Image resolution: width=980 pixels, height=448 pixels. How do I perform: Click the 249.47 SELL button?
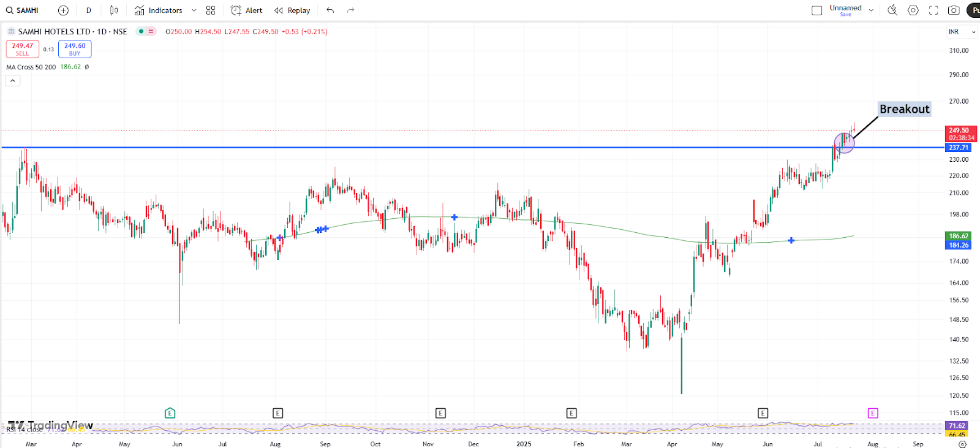[23, 49]
